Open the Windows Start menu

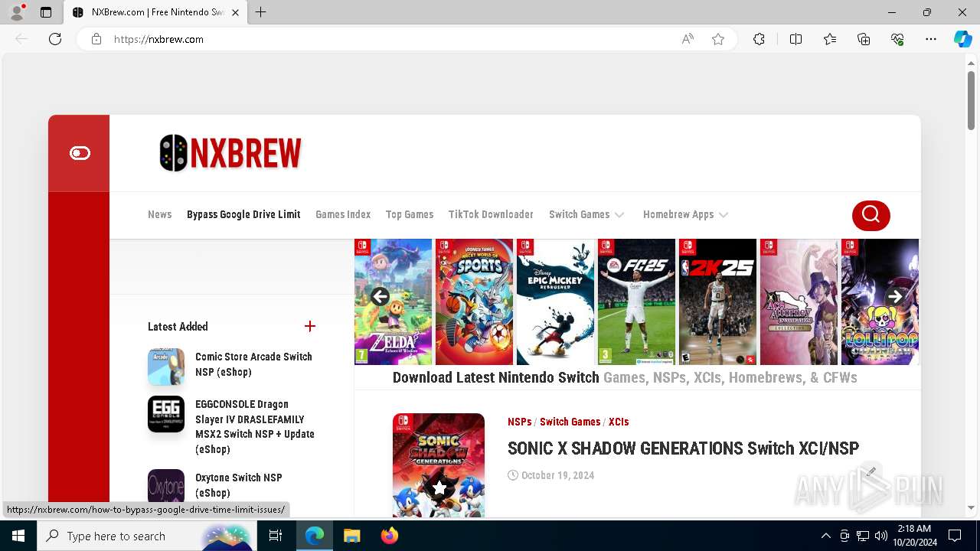click(x=18, y=536)
